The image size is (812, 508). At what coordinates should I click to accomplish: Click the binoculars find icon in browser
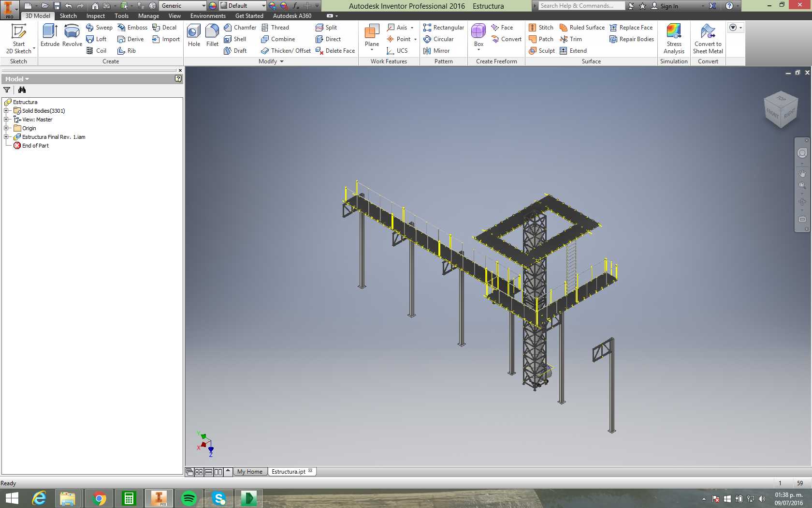22,90
